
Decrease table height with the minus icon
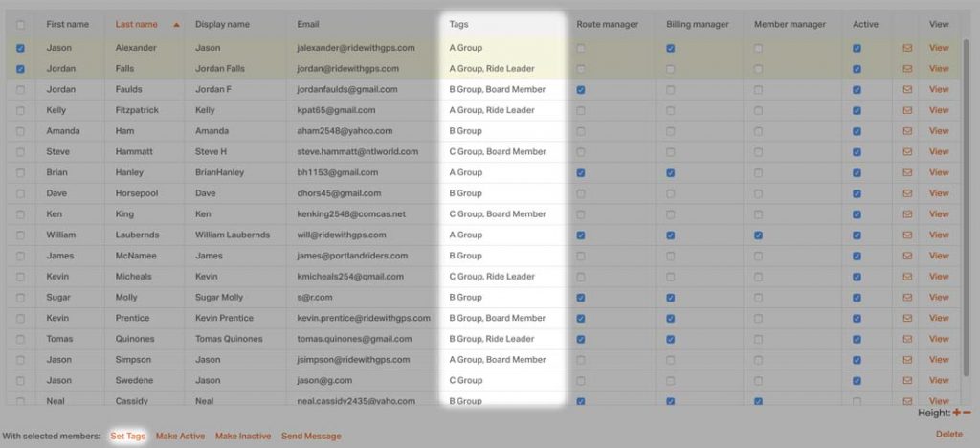[x=967, y=413]
